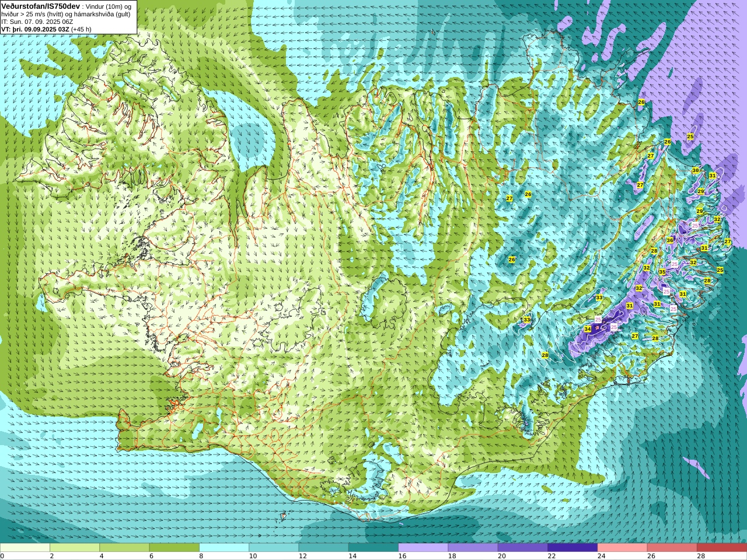
Task: Select the salmon 26–28 m/s legend swatch
Action: click(672, 547)
